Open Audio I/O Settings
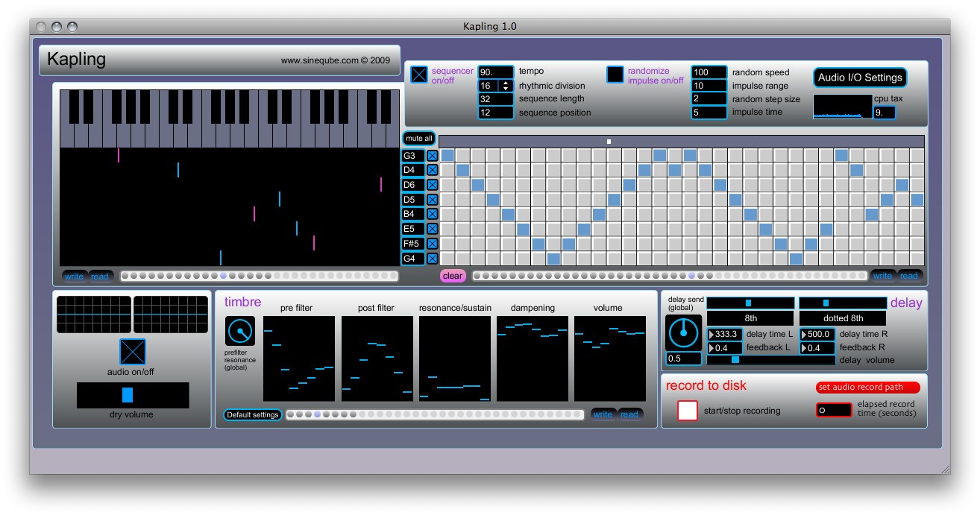The image size is (980, 515). [860, 78]
